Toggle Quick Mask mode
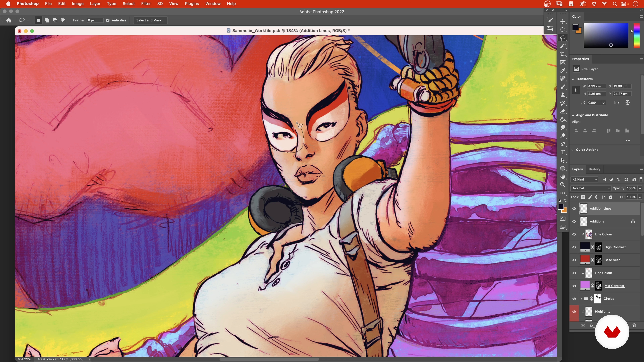The width and height of the screenshot is (644, 362). click(563, 219)
